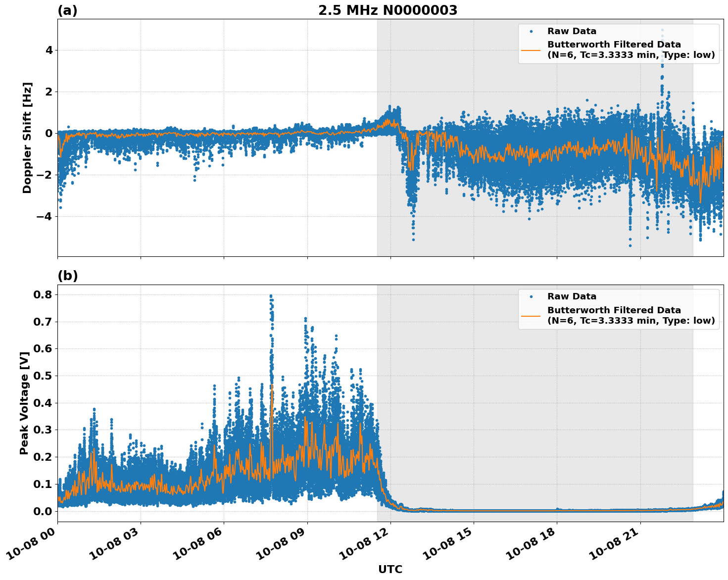Click the subplot label (b)
Viewport: 728px width, 580px height.
[67, 276]
